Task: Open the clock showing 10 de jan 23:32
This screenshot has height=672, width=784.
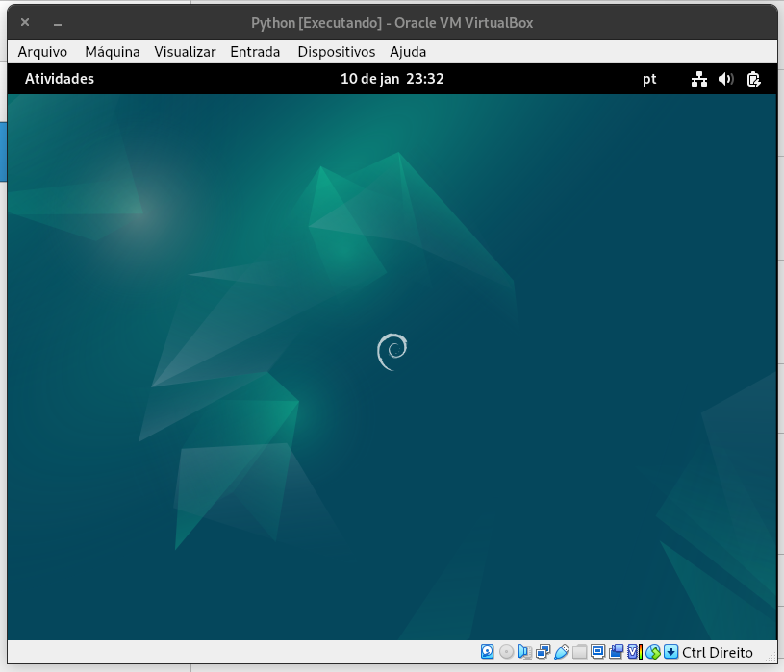Action: click(392, 79)
